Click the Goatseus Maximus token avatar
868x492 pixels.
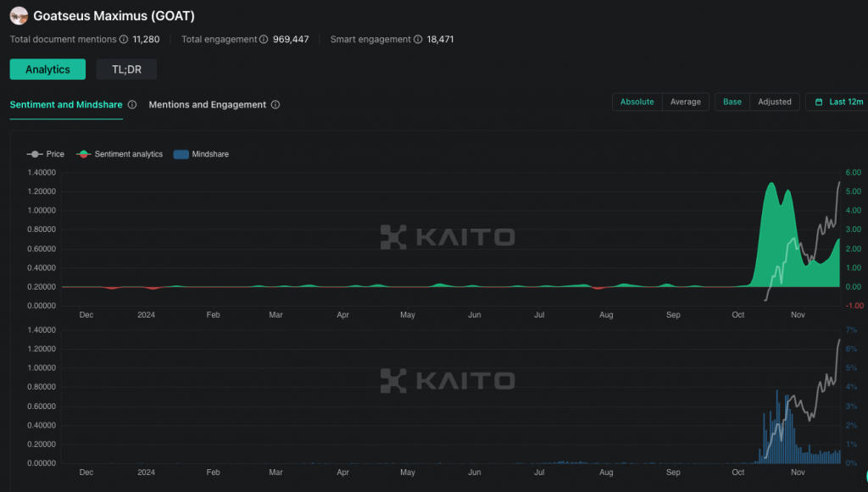(19, 15)
